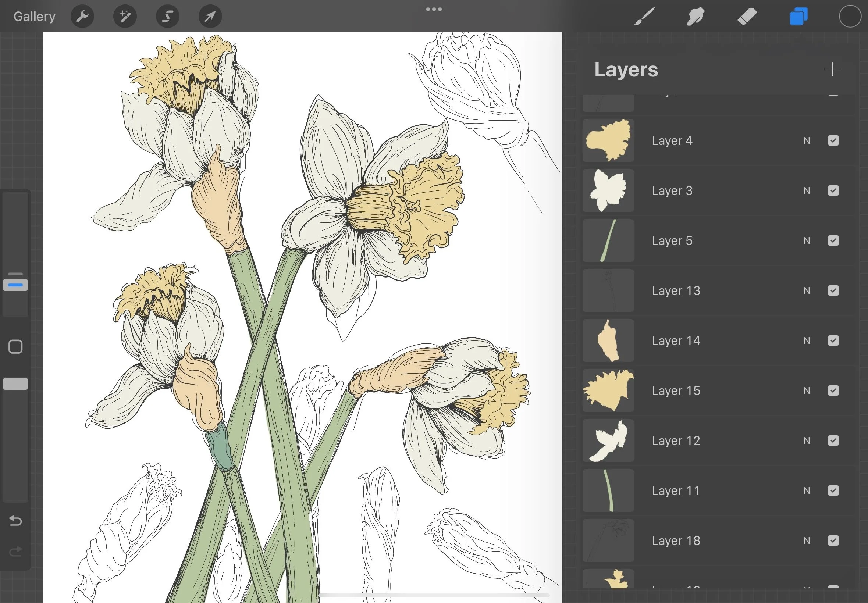
Task: Open the Actions wrench menu
Action: click(x=82, y=16)
